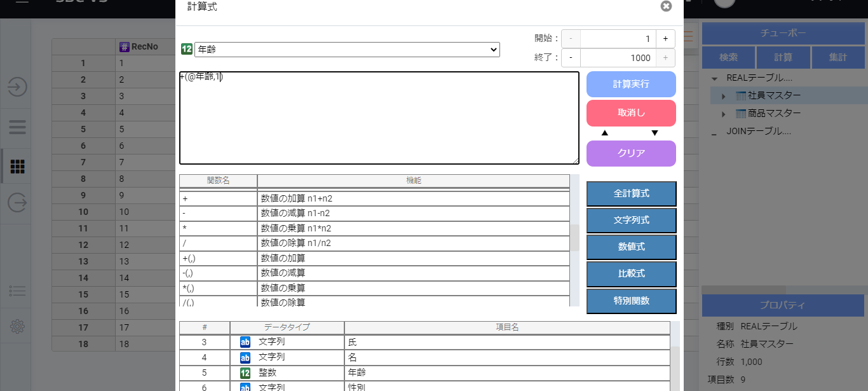Viewport: 868px width, 391px height.
Task: Expand the 社員マスター tree node
Action: [724, 95]
